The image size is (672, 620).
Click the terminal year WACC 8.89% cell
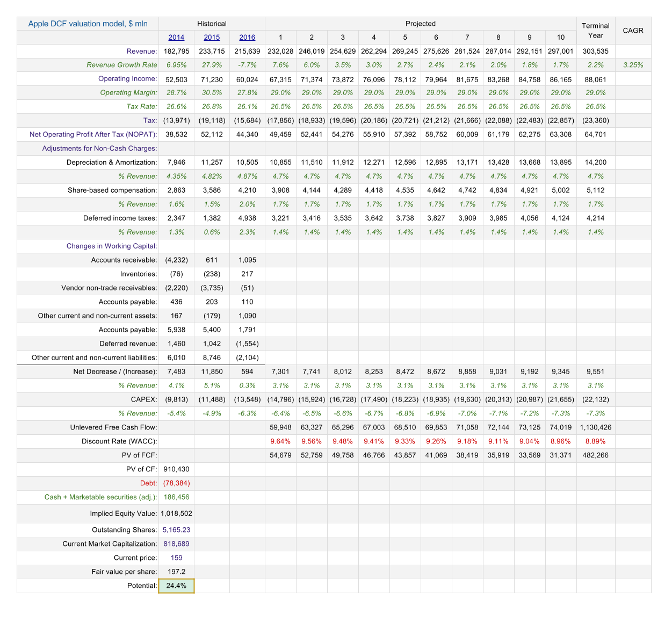(595, 441)
